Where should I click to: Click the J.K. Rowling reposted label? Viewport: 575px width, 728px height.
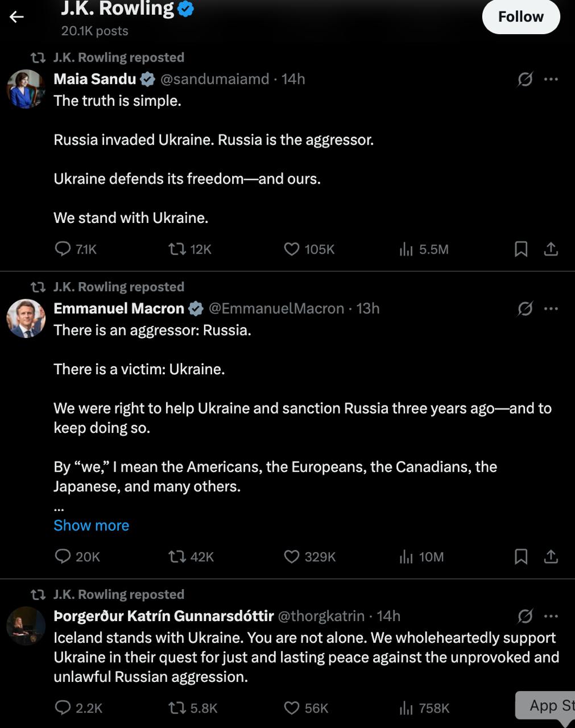pos(119,57)
